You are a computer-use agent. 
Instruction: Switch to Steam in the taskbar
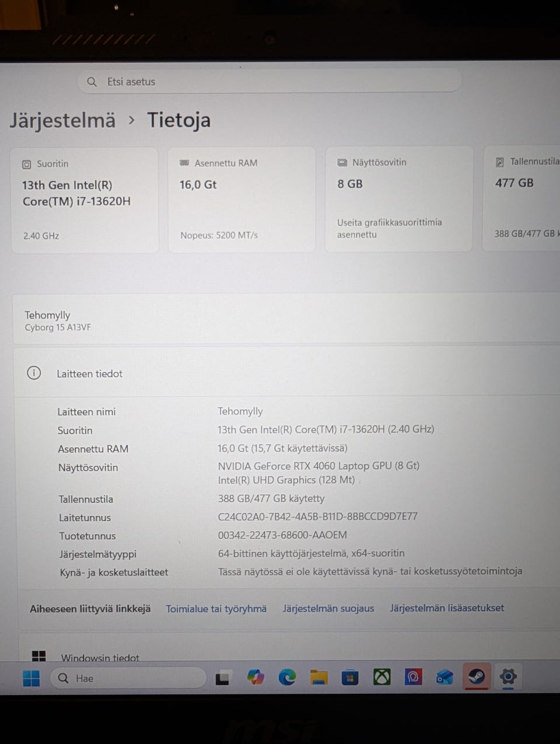click(x=477, y=676)
